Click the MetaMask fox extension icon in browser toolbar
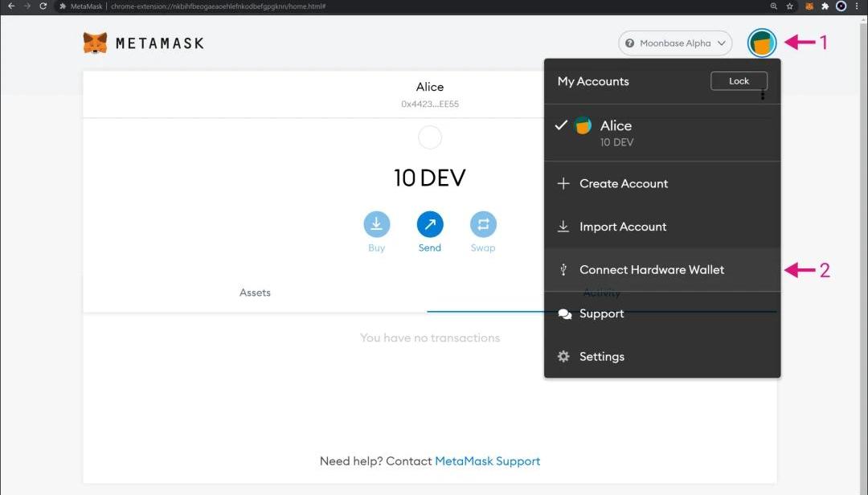This screenshot has height=495, width=868. 809,6
